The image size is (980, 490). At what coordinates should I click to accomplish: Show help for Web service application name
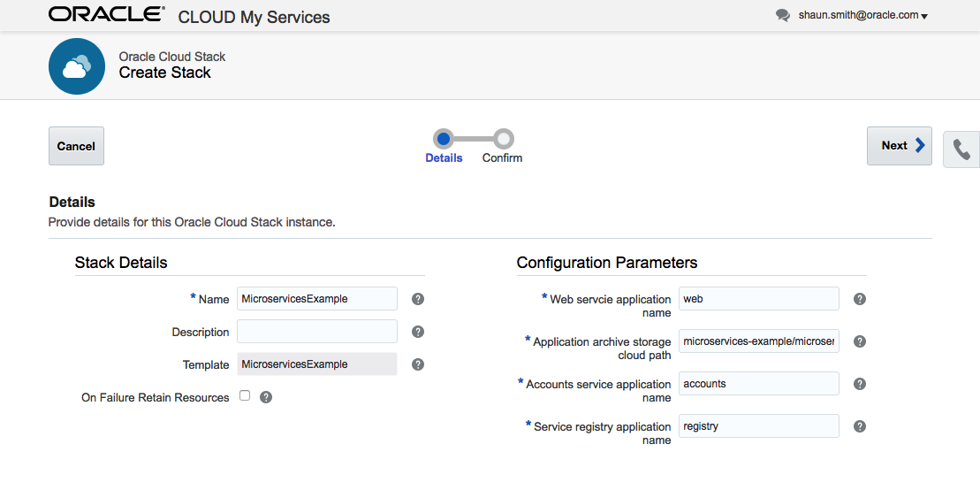click(860, 299)
